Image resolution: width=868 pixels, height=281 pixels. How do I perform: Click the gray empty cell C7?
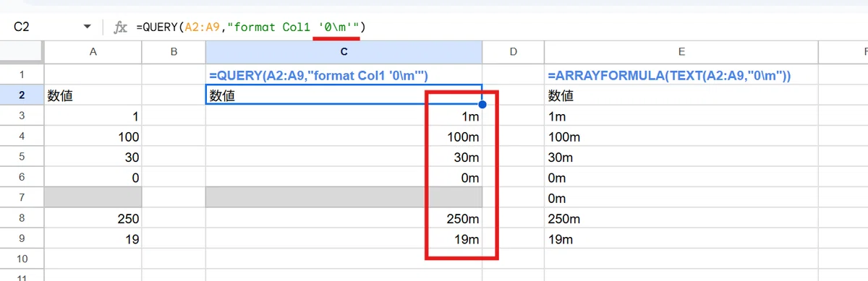[344, 197]
